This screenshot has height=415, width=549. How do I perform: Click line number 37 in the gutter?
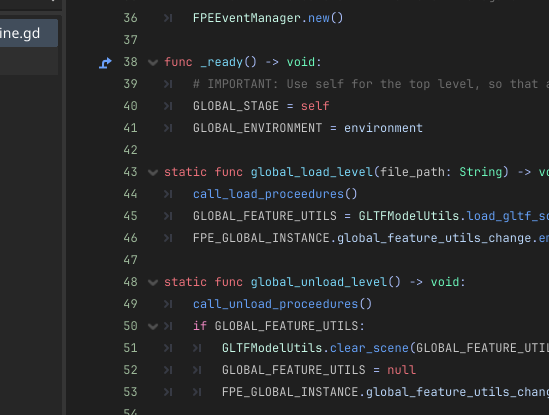pyautogui.click(x=130, y=40)
